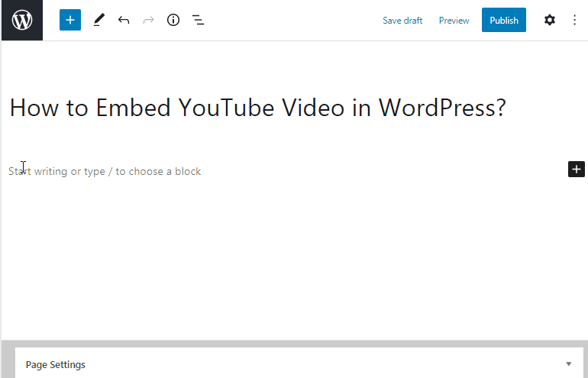
Task: Click the post title heading
Action: (258, 108)
